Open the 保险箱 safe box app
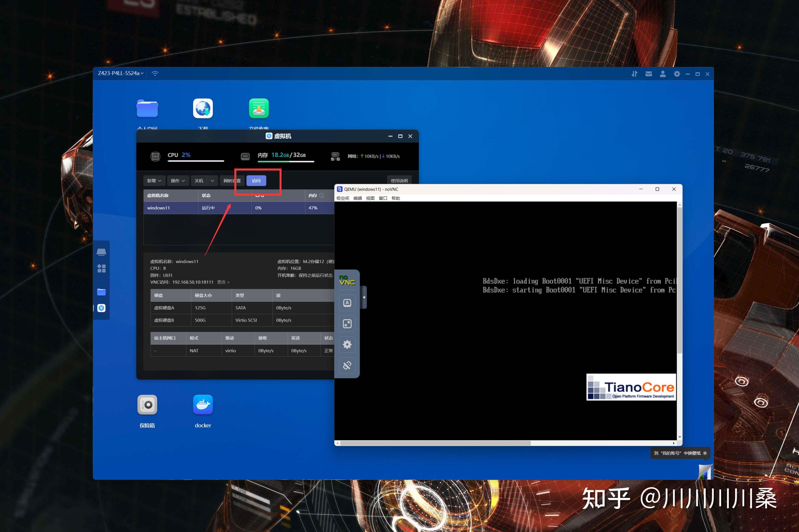The width and height of the screenshot is (799, 532). click(x=147, y=405)
